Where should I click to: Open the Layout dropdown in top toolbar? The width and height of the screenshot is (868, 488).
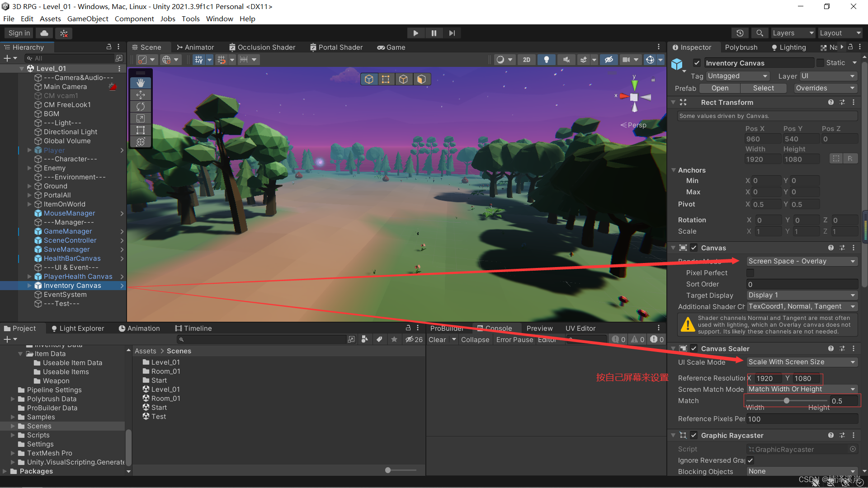click(x=841, y=33)
